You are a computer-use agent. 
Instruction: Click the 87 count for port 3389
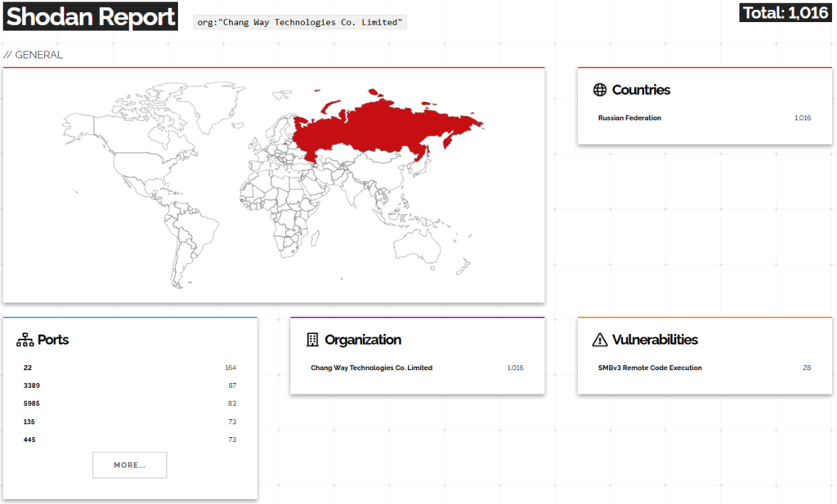pos(232,386)
